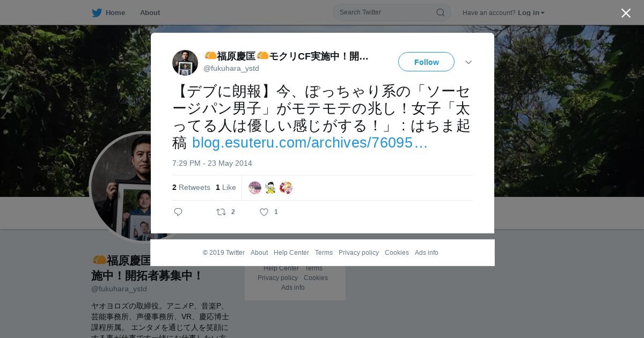Viewport: 644px width, 338px height.
Task: Click the reply speech bubble icon
Action: click(x=178, y=212)
